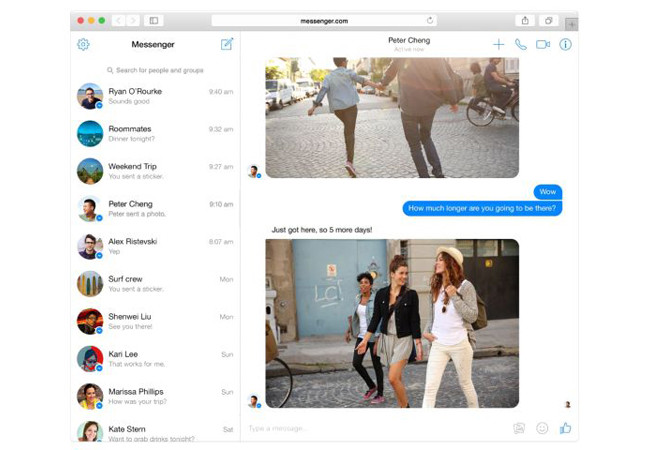Click Marissa Phillips's avatar

click(90, 396)
